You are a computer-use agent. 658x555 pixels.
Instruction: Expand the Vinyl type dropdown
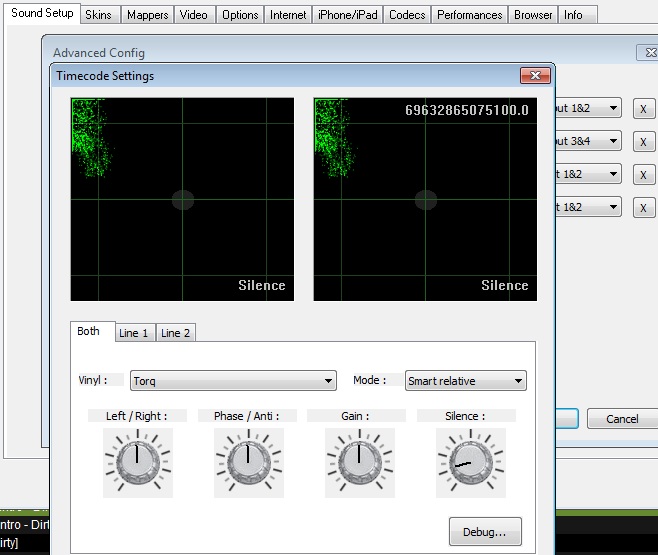point(232,381)
